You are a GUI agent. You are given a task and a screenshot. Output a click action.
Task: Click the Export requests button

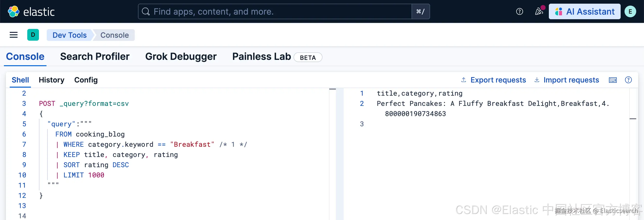(x=494, y=80)
